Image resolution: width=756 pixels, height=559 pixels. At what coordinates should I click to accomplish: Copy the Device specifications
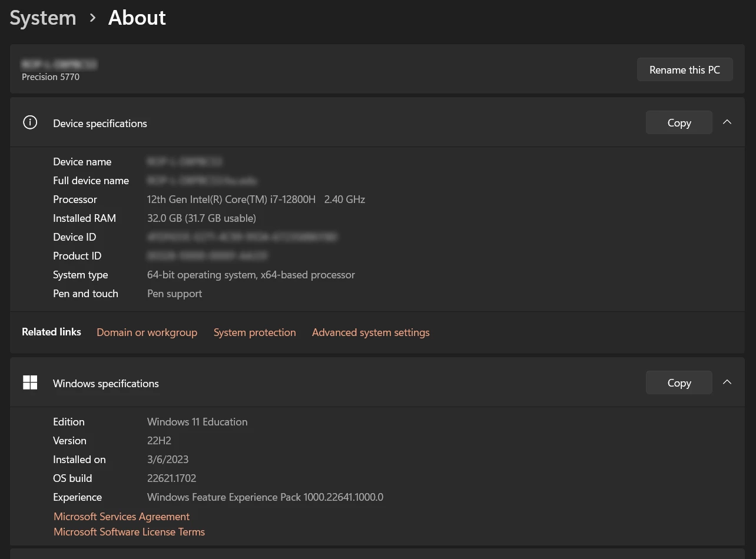pos(679,122)
